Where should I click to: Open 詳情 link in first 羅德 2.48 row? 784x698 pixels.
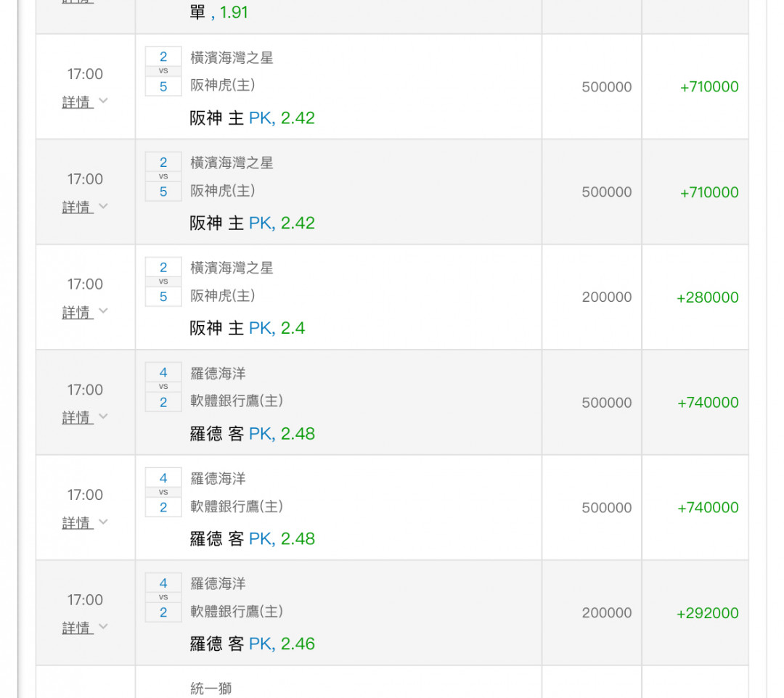click(x=77, y=417)
